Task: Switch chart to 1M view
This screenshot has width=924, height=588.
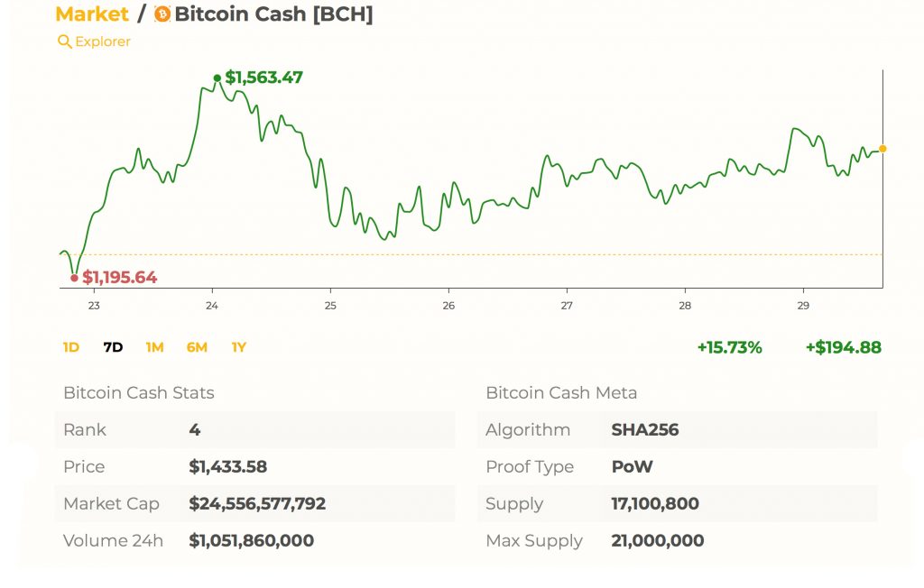Action: point(154,347)
